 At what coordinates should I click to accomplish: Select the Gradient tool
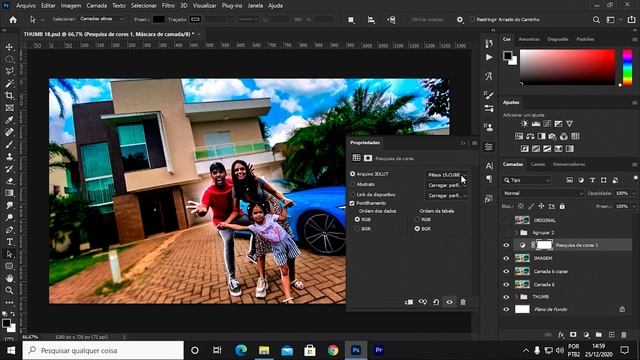pos(9,193)
